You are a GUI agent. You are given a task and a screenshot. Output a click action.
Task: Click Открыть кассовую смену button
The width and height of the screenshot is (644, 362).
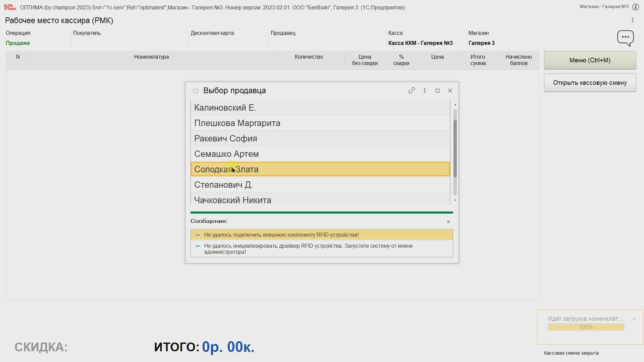click(x=590, y=83)
